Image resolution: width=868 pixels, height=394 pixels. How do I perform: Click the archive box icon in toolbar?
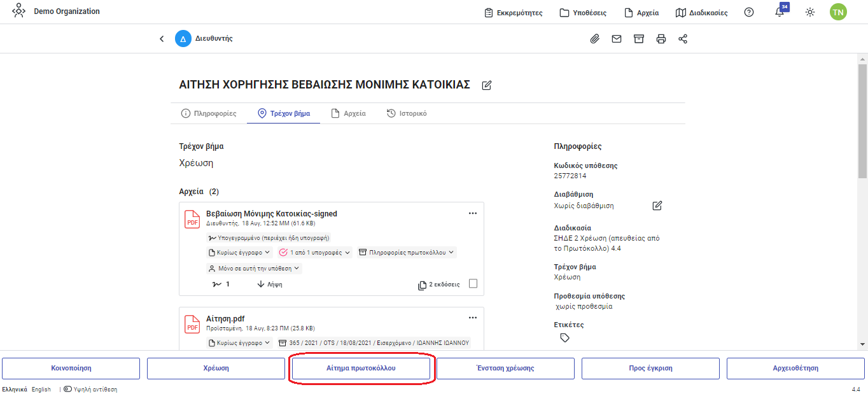coord(639,39)
